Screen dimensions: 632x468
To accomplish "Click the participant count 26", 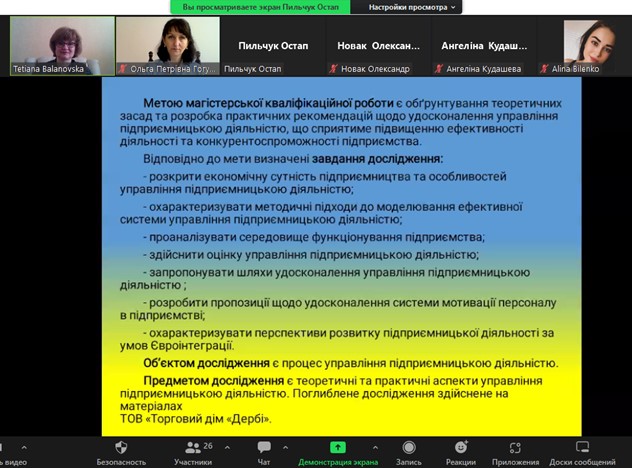I will point(208,446).
